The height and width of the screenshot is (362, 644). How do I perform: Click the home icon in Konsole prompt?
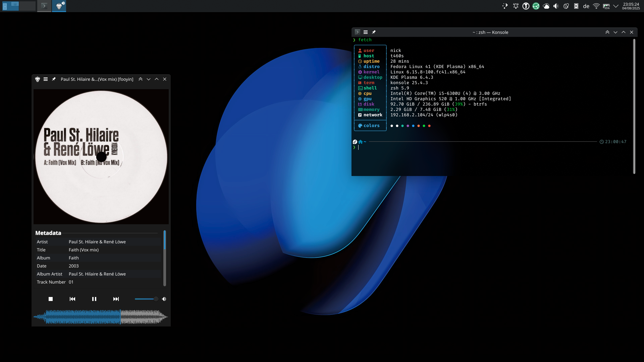tap(361, 142)
